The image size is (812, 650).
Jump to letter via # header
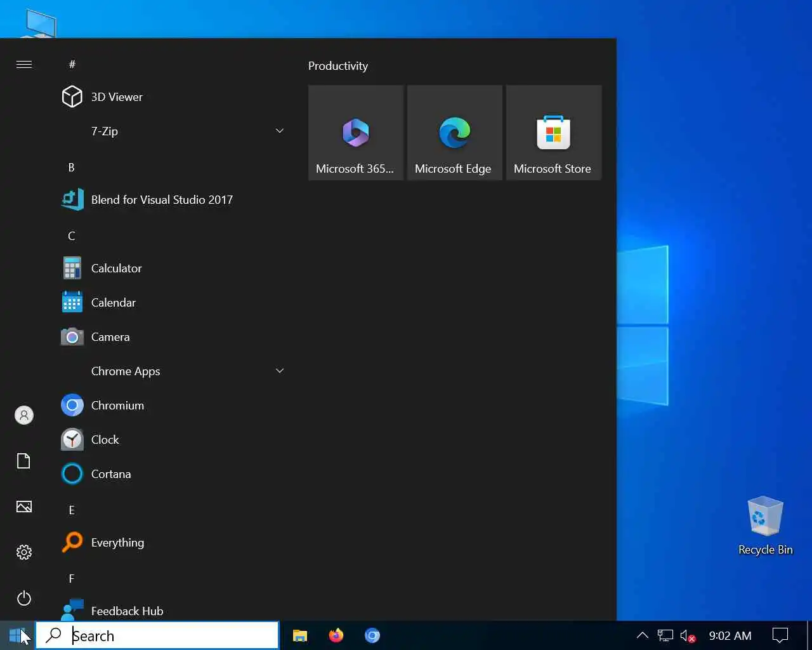(72, 64)
